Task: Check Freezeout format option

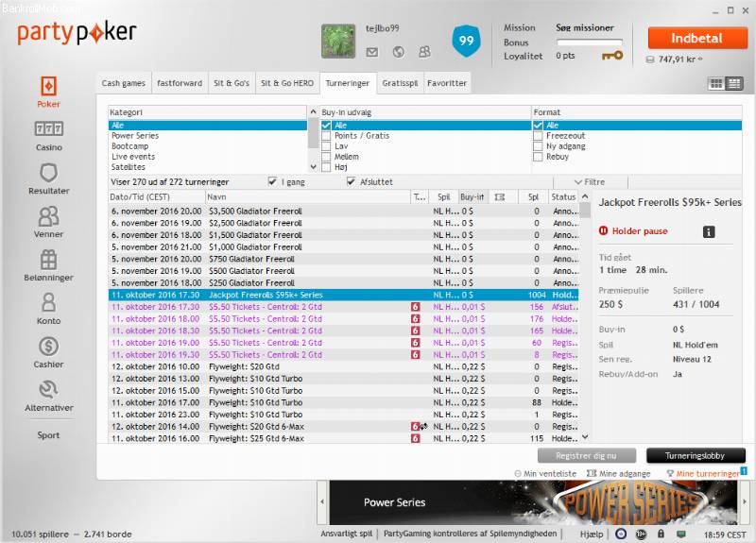Action: point(538,136)
